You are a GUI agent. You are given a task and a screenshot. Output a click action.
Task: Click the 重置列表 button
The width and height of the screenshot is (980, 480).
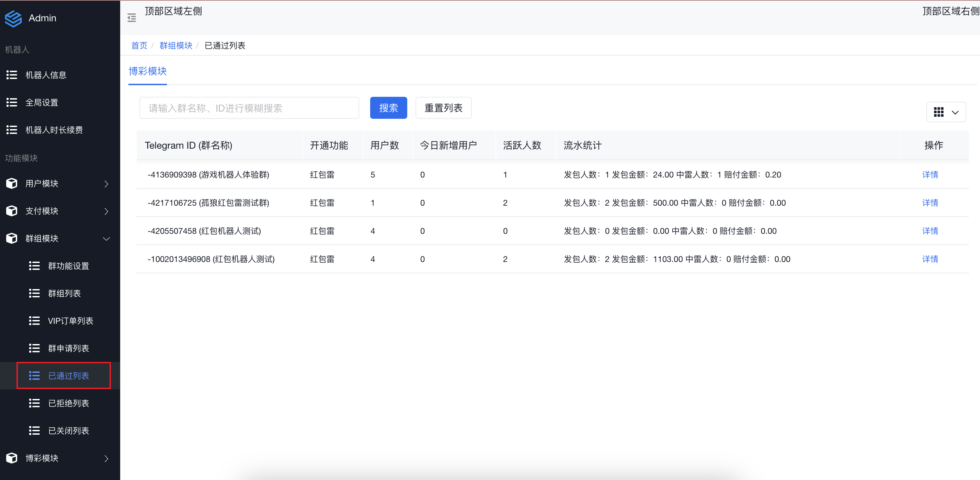pyautogui.click(x=443, y=108)
